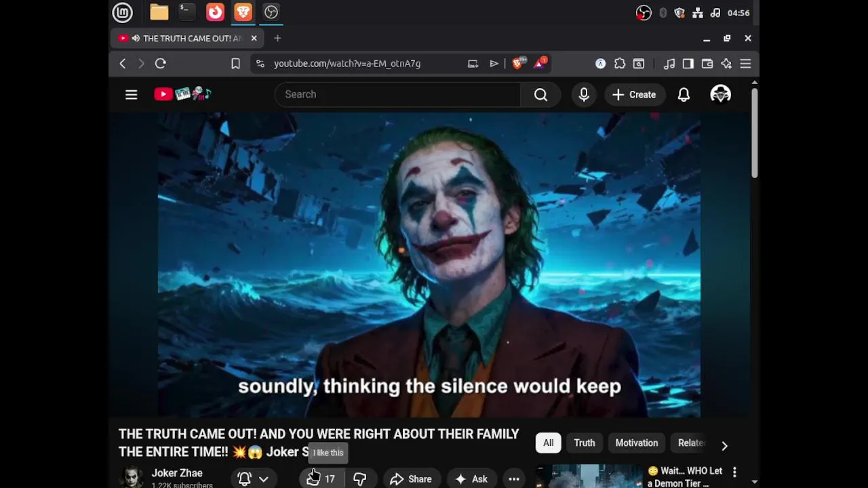This screenshot has height=488, width=868.
Task: Open the clock showing 04:56
Action: click(738, 13)
